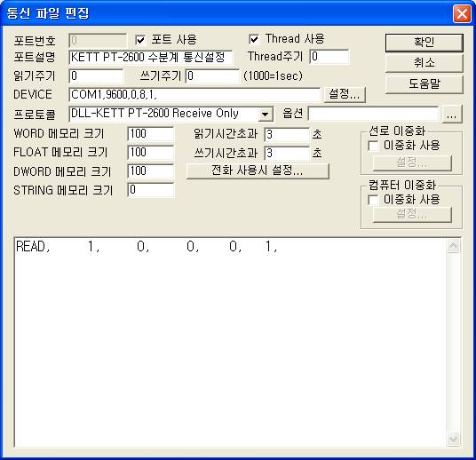Toggle the Thread 사용 checkbox
Screen dimensions: 476x460
click(x=254, y=39)
